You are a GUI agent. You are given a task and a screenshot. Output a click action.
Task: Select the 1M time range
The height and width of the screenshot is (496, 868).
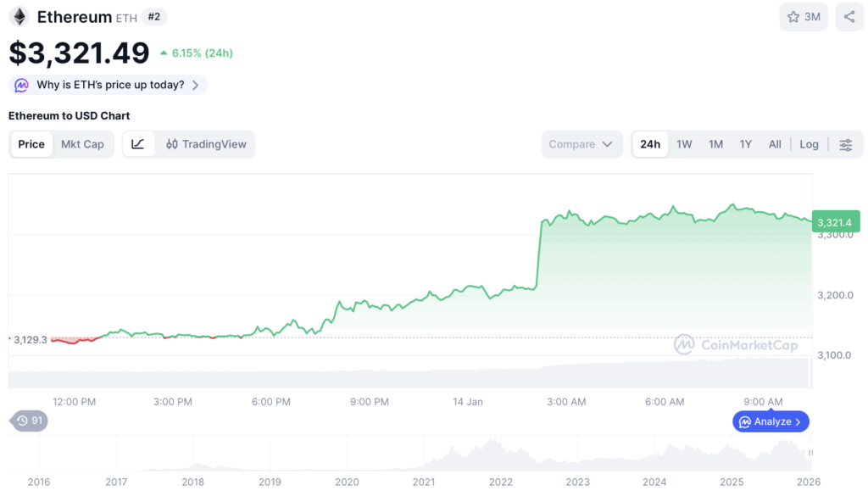(x=715, y=144)
